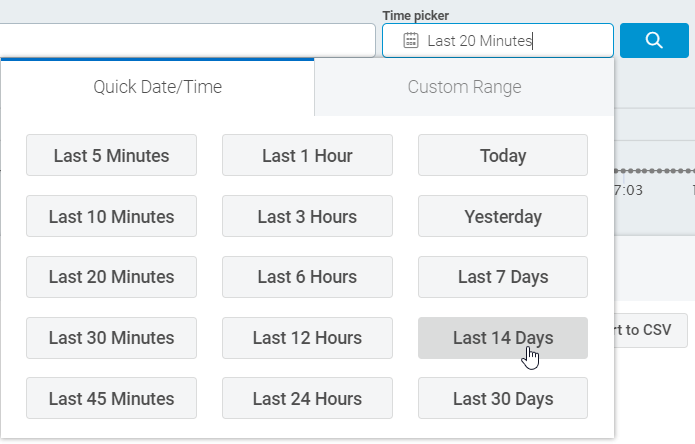Click the highlighted Last 14 Days button

(503, 338)
